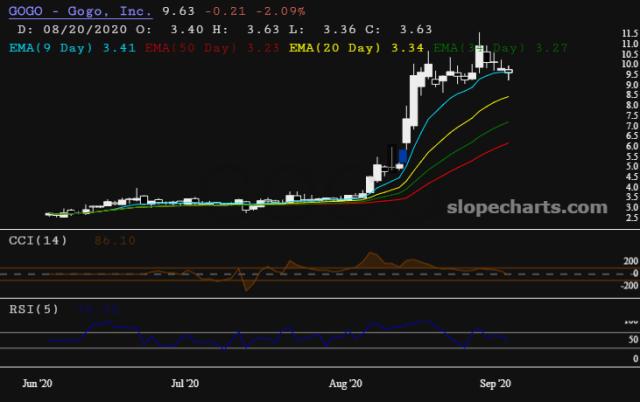Click the open price readout 3.40
This screenshot has height=402, width=640.
click(x=187, y=29)
